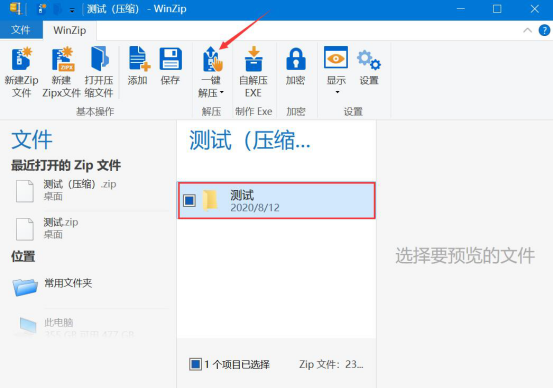The image size is (554, 388).
Task: Click the quick access new Zip icon
Action: 42,8
